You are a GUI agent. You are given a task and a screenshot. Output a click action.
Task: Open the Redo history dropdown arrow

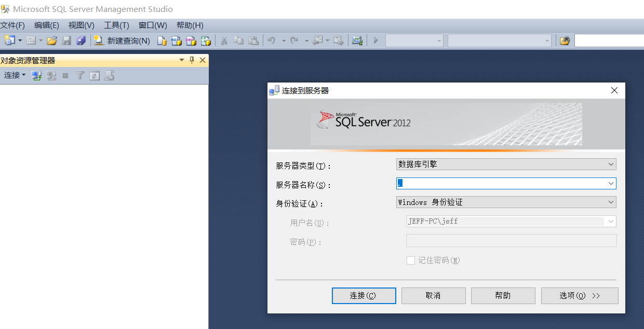point(306,40)
